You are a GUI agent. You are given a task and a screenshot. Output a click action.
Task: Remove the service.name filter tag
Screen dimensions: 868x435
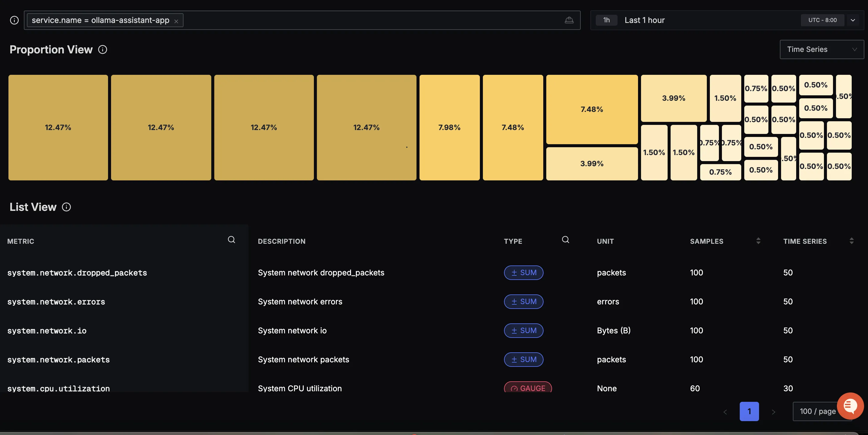[x=176, y=21]
